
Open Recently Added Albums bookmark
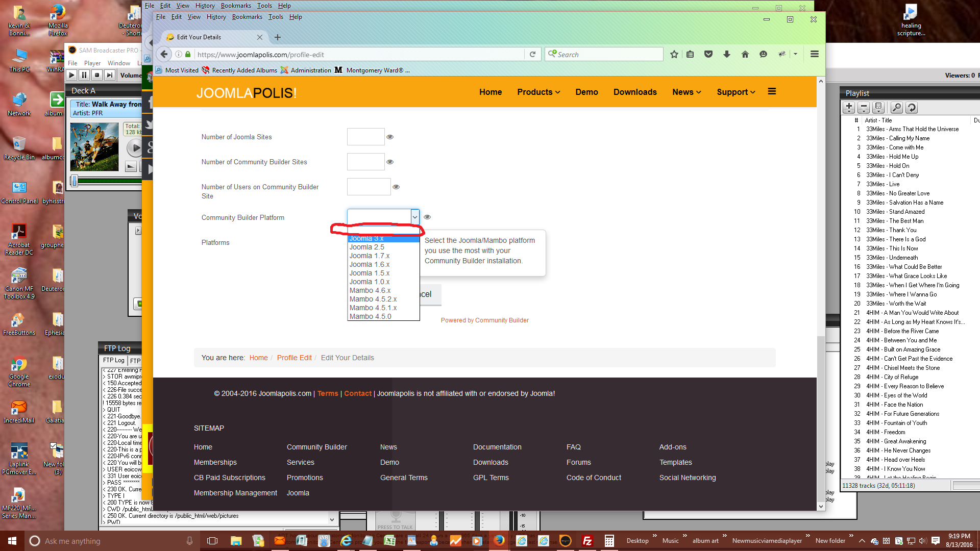point(239,70)
